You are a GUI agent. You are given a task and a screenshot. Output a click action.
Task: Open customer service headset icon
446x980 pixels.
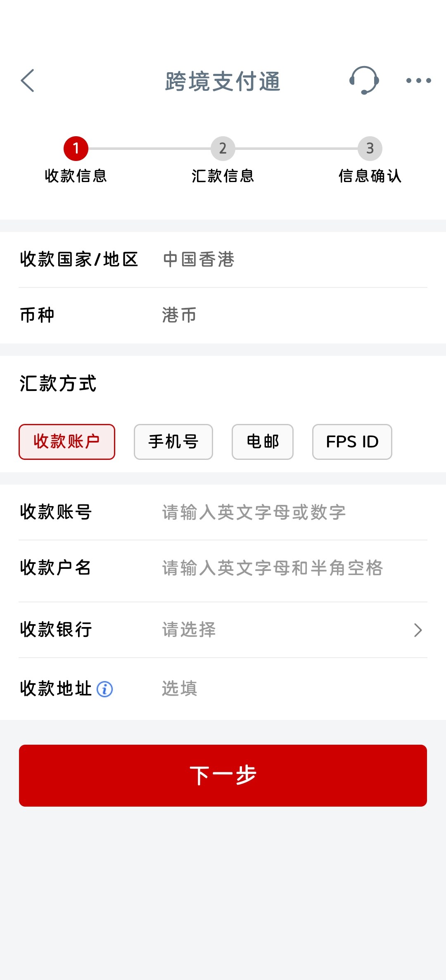click(x=364, y=80)
